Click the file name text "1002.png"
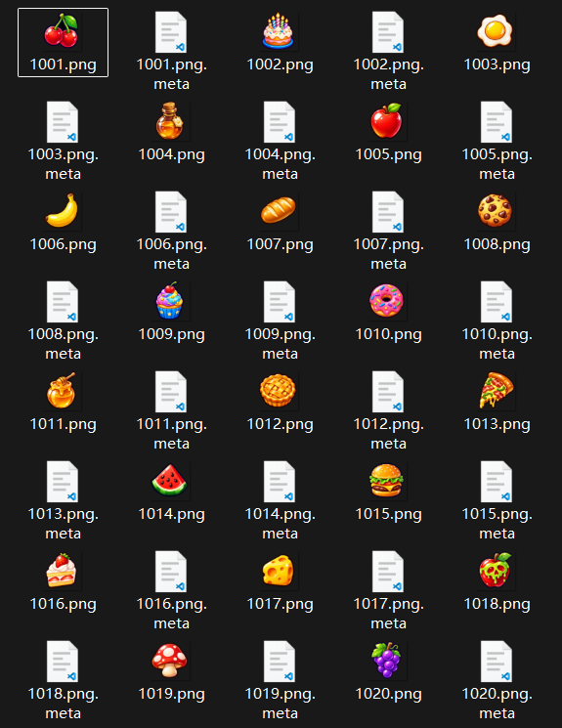The image size is (562, 728). pos(280,65)
